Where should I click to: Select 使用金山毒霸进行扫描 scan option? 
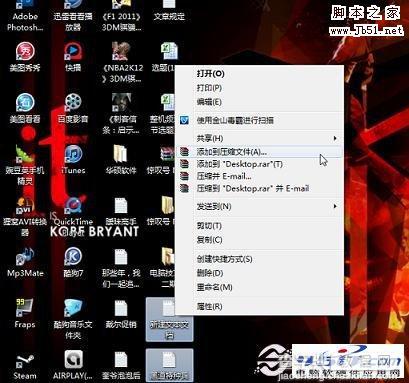tap(259, 120)
